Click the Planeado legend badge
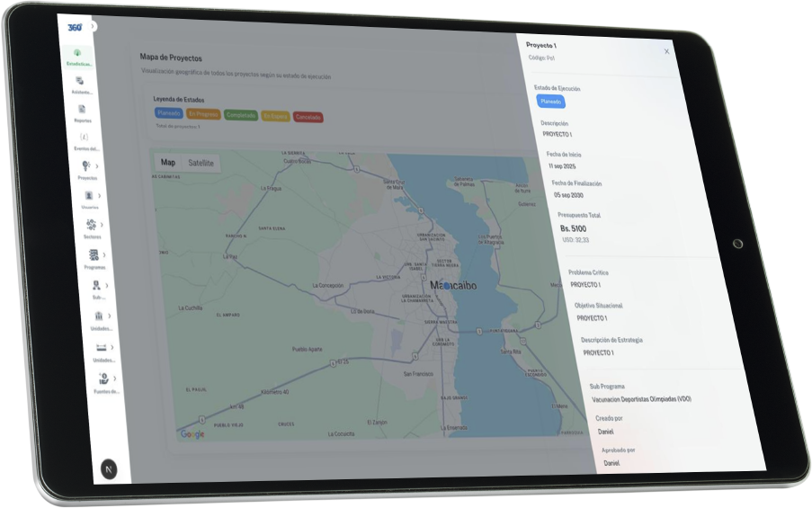 168,113
